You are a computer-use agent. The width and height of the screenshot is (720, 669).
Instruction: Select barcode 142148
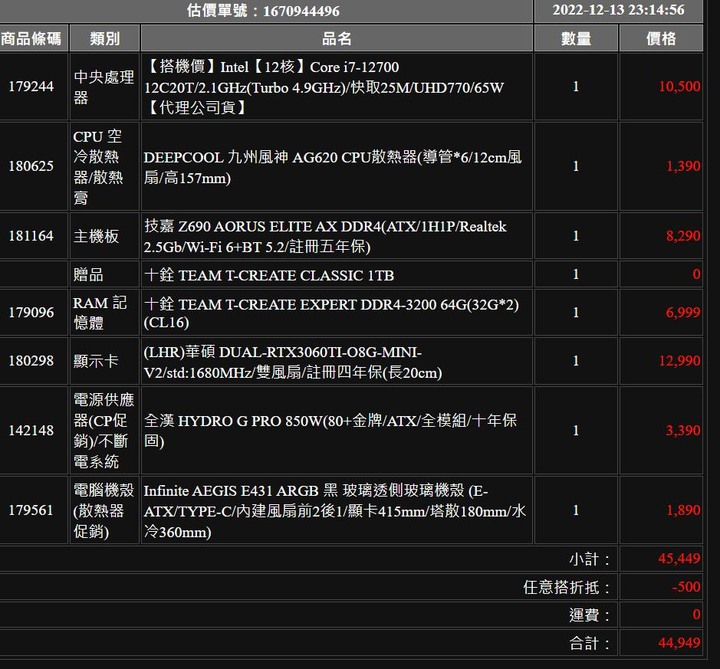(31, 431)
